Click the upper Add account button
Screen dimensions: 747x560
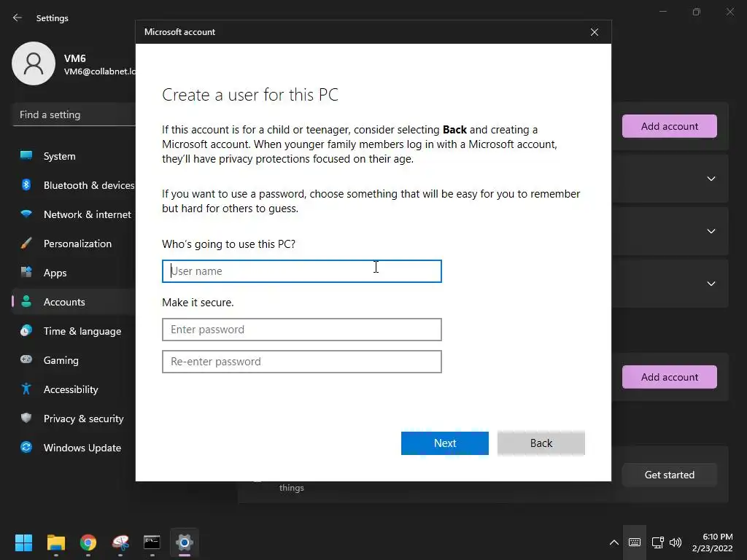pyautogui.click(x=670, y=126)
